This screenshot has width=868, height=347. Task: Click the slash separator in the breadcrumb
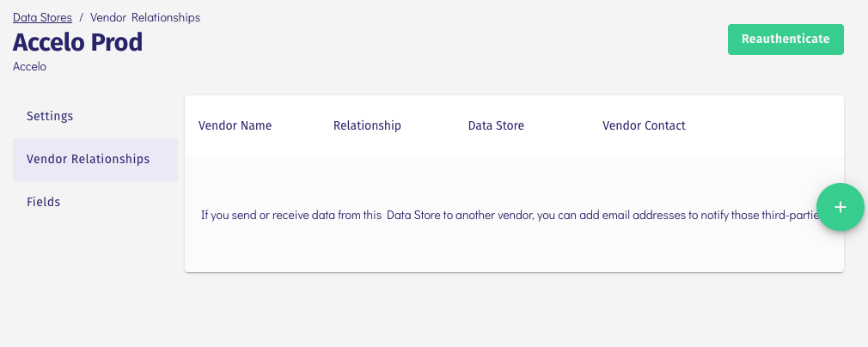click(81, 17)
